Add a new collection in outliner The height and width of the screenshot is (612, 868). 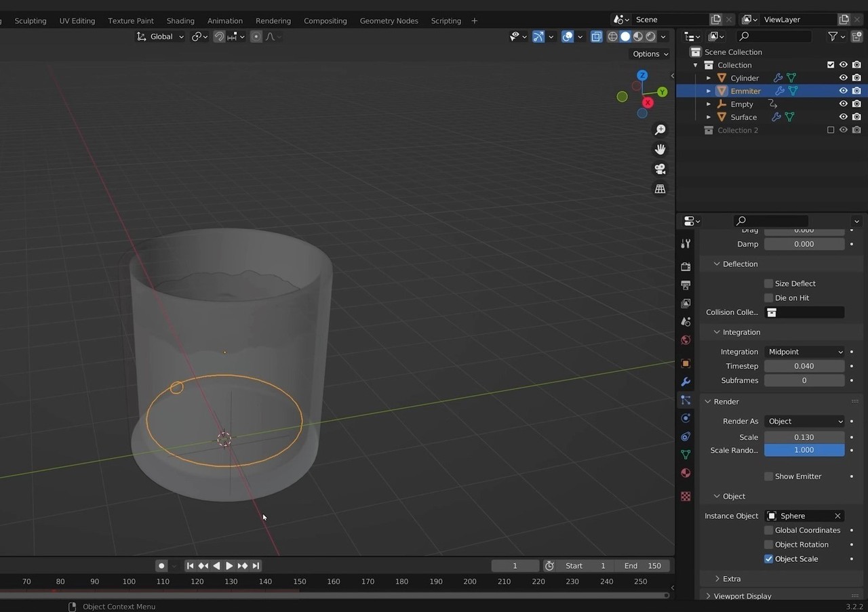click(x=856, y=37)
